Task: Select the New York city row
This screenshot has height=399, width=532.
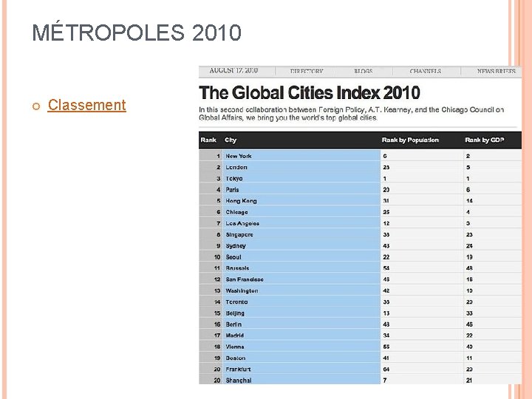Action: pyautogui.click(x=239, y=156)
